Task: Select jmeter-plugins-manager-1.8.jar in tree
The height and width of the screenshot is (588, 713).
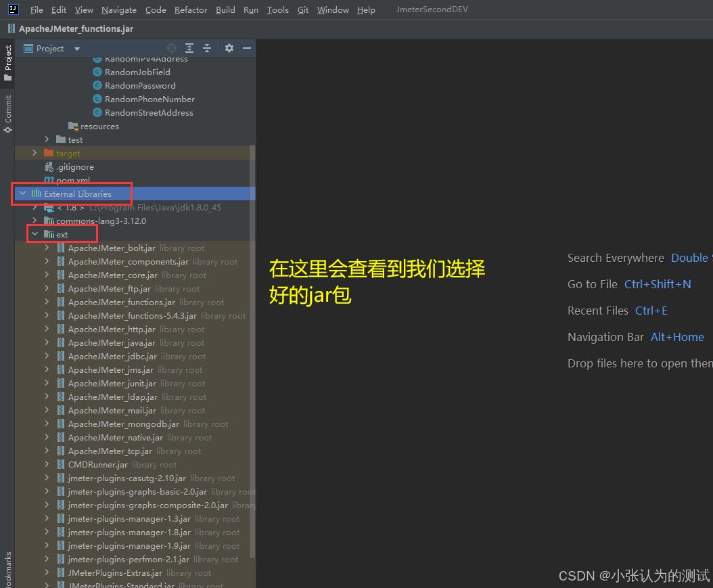Action: coord(129,532)
